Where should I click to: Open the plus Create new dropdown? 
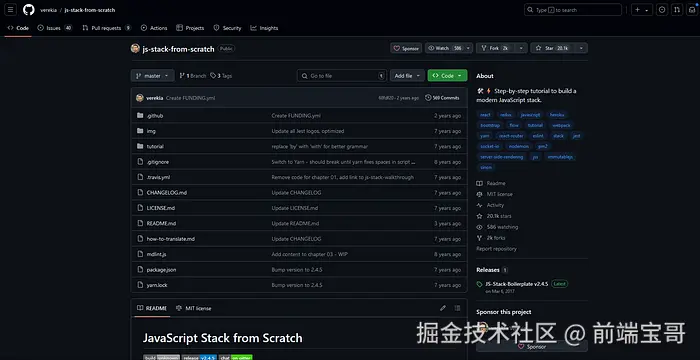642,10
